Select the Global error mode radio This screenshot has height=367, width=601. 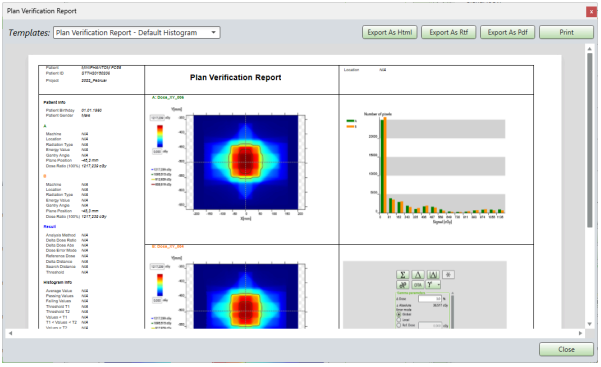(x=399, y=314)
